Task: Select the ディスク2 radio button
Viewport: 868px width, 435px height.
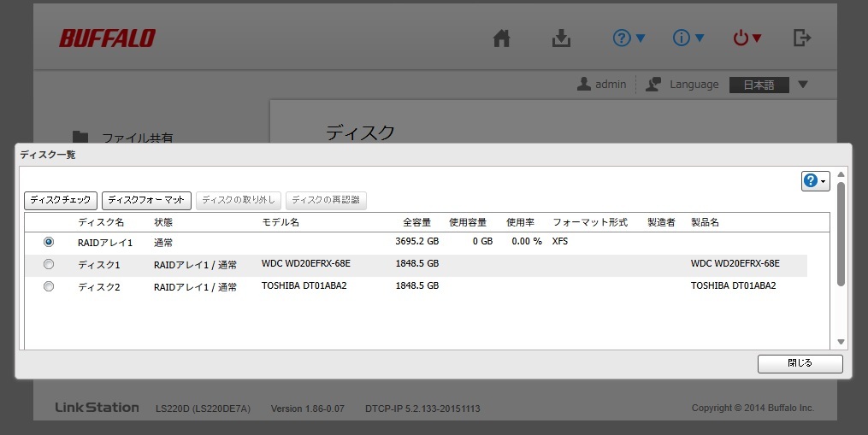Action: coord(49,286)
